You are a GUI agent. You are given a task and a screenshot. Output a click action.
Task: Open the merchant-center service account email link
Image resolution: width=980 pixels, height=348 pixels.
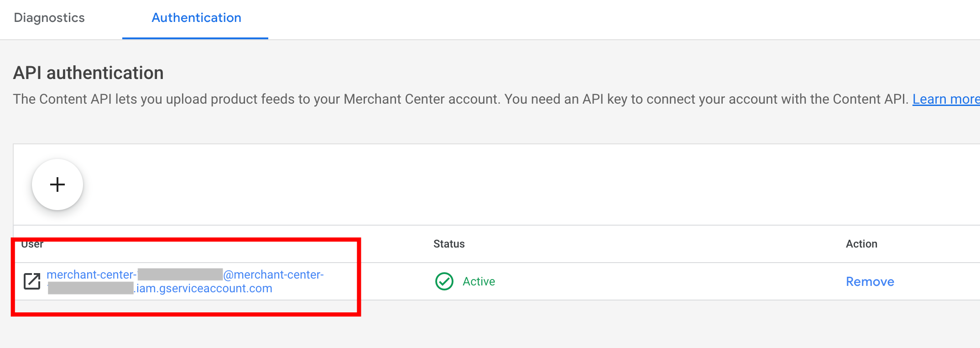click(91, 274)
